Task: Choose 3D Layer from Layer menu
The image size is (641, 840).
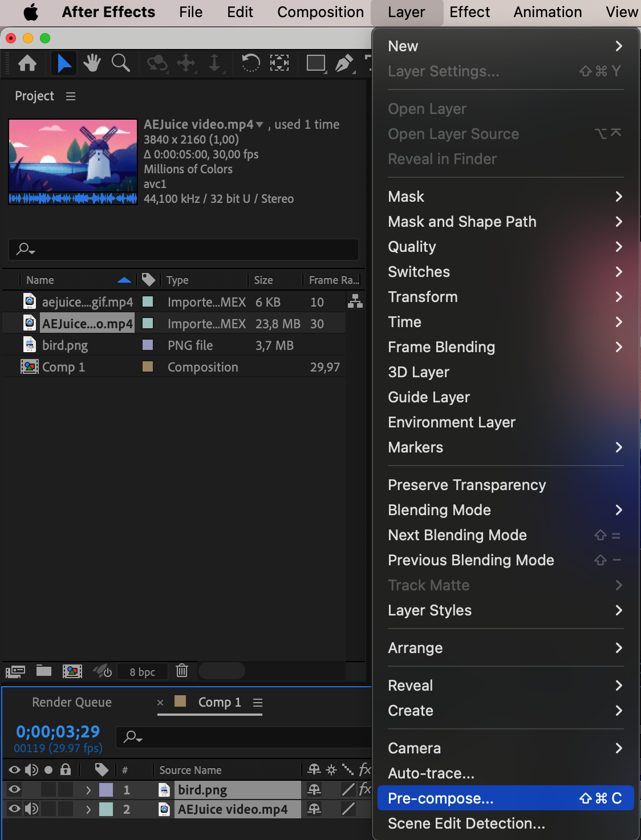Action: (x=506, y=372)
